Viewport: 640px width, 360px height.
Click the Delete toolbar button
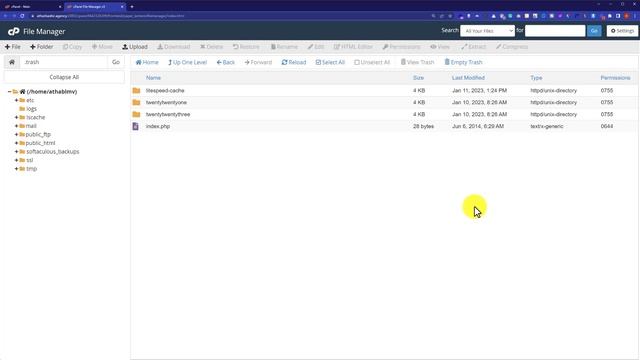[211, 47]
